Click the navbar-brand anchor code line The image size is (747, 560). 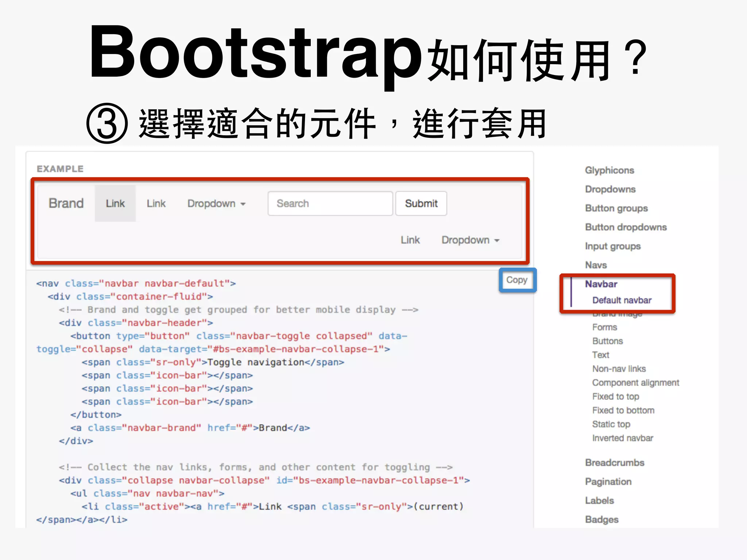click(x=190, y=428)
